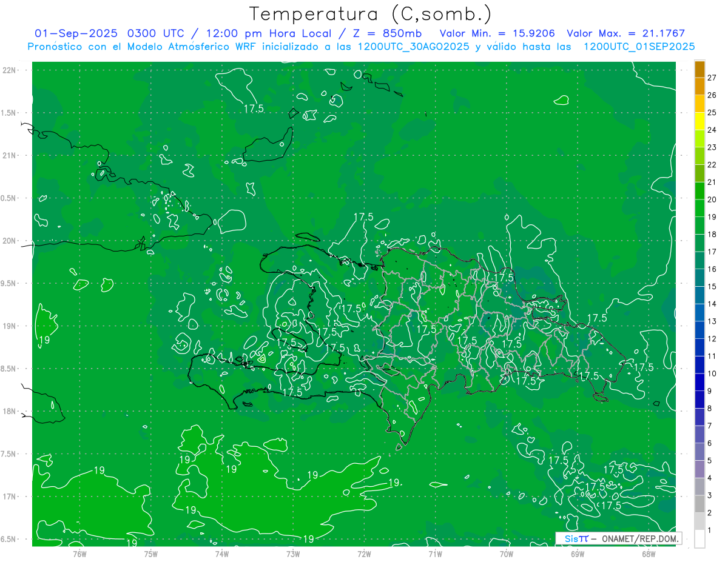The image size is (728, 562).
Task: Click the SisTT ONAMET/REP.DOM. logo box
Action: tap(618, 538)
